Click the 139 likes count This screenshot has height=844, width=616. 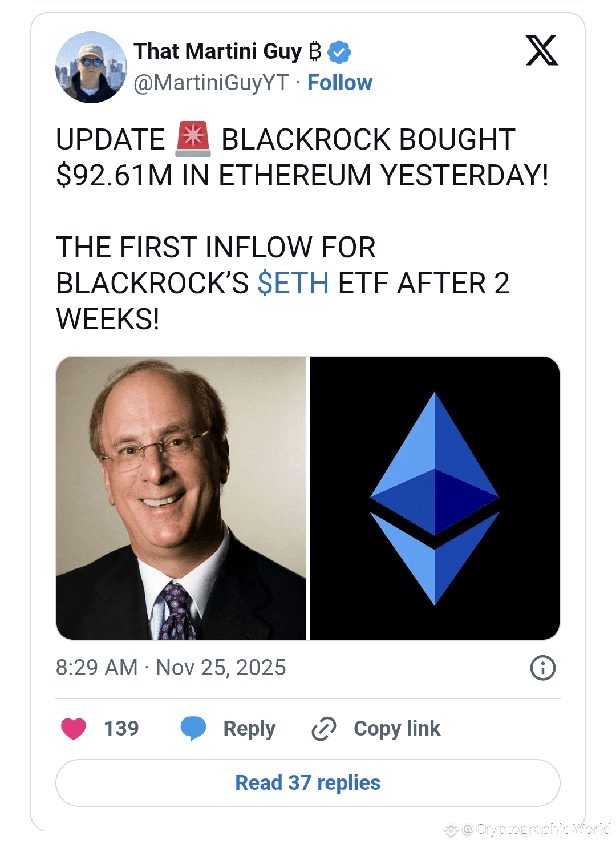coord(121,729)
